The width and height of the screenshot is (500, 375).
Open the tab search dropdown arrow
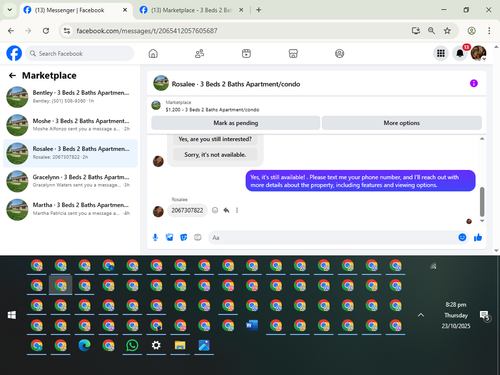[10, 10]
